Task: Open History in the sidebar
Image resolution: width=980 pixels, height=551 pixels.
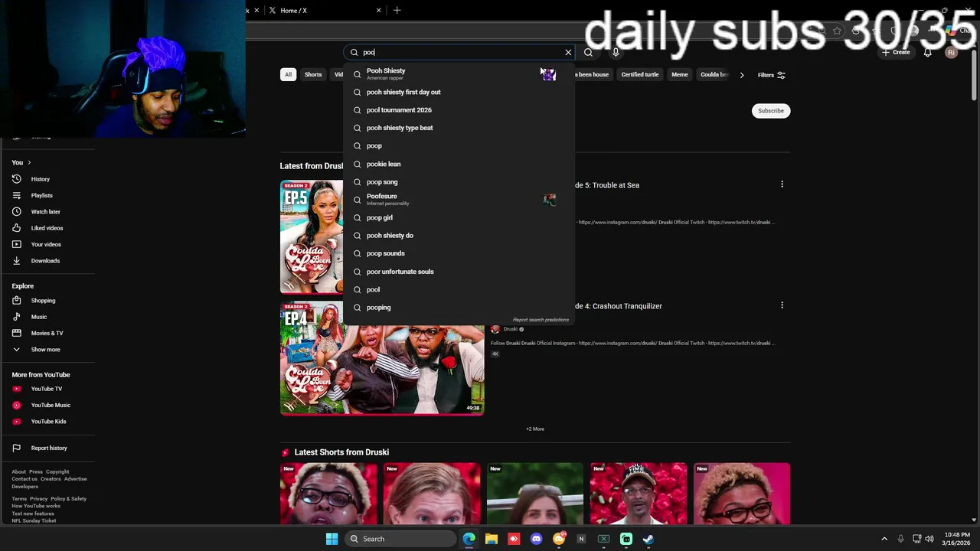Action: [41, 179]
